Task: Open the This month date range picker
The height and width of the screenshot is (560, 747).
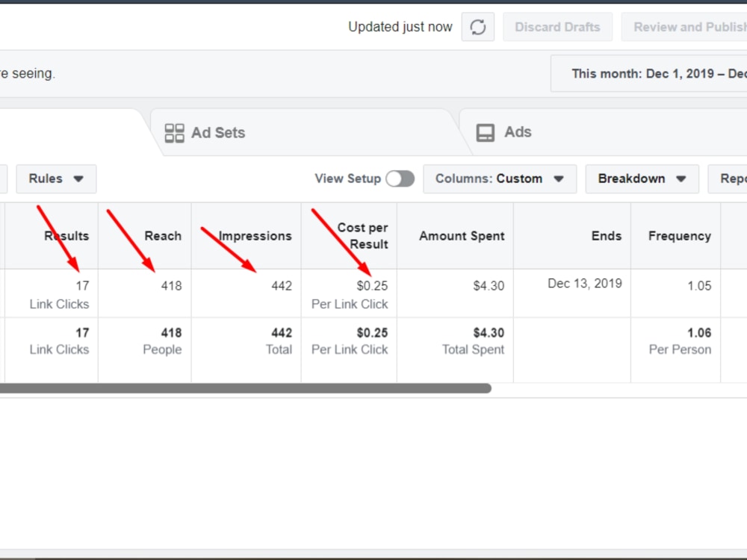Action: (x=649, y=74)
